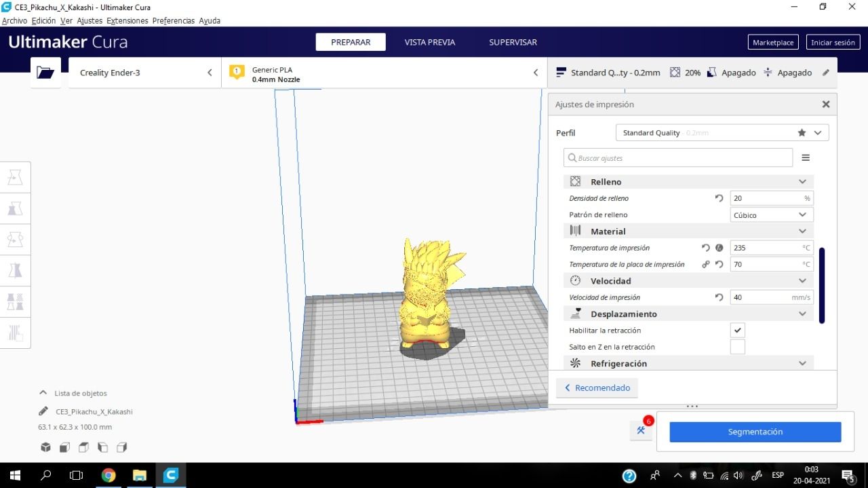Select the Rotate tool in left toolbar
This screenshot has height=488, width=868.
(x=15, y=240)
